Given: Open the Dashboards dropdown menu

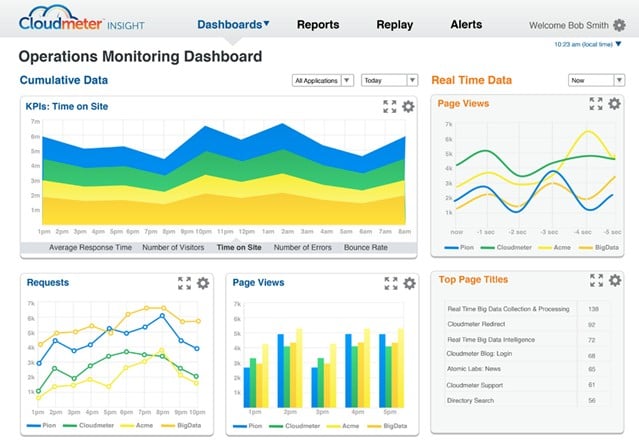Looking at the screenshot, I should [x=233, y=24].
